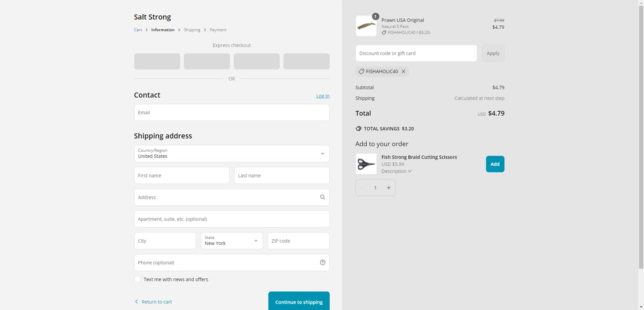Click the Prawn USA Original product thumbnail
The width and height of the screenshot is (644, 310).
[x=366, y=26]
